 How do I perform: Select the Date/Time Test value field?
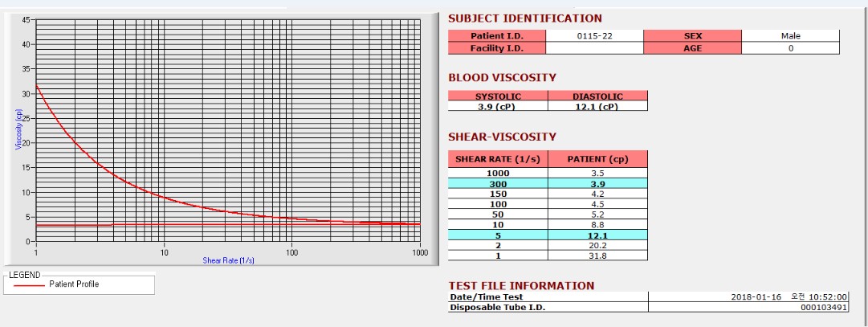pyautogui.click(x=748, y=297)
